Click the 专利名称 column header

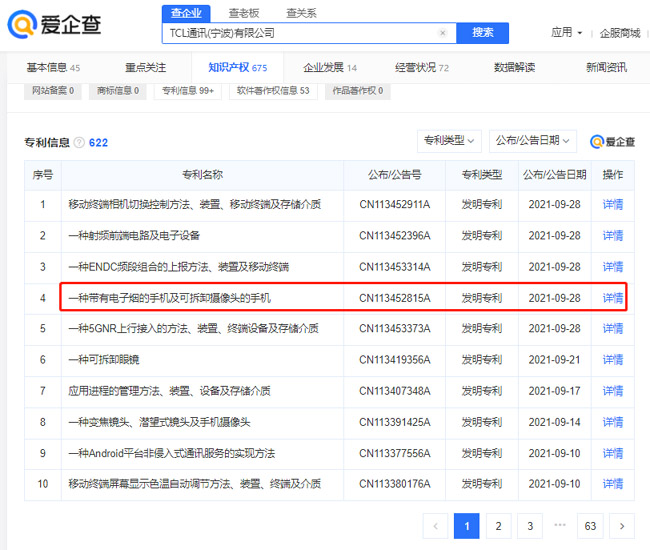click(203, 175)
